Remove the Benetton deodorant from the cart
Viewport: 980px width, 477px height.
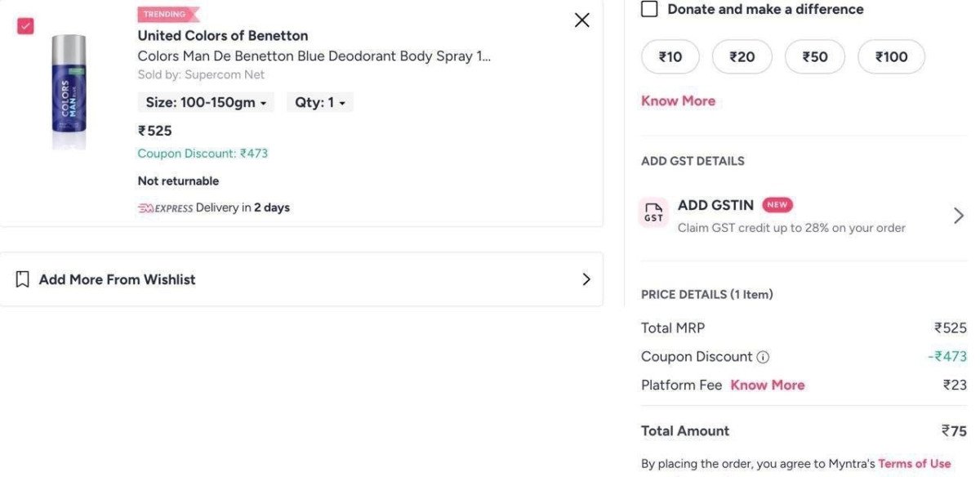pos(581,20)
